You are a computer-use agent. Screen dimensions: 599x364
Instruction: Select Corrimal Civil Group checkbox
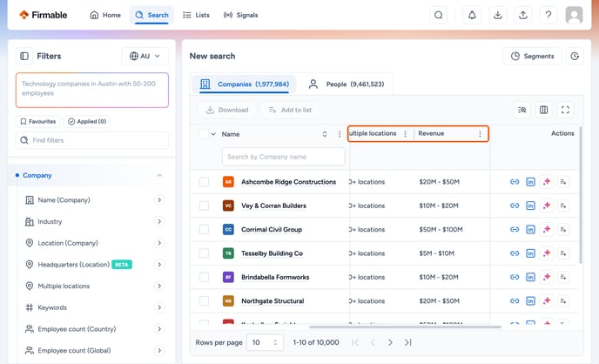pyautogui.click(x=204, y=229)
